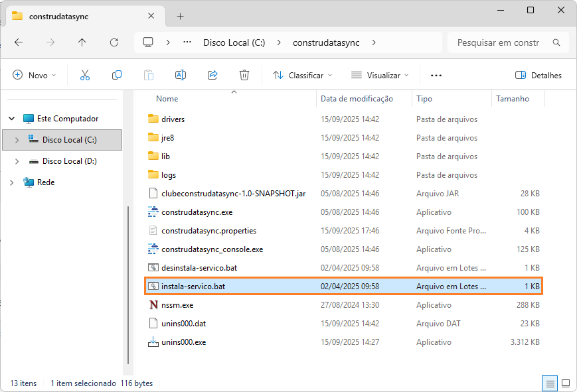The height and width of the screenshot is (392, 577).
Task: Click the construdatasync.exe application icon
Action: click(x=153, y=212)
